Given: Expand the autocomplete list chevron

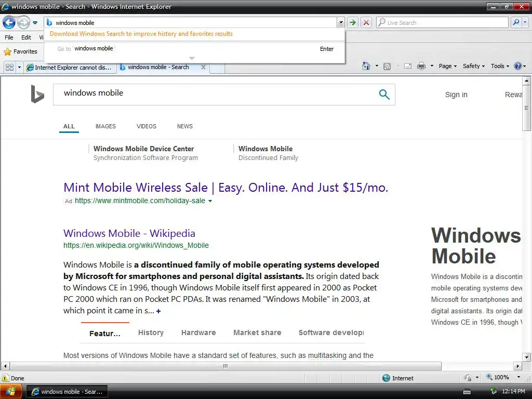Looking at the screenshot, I should click(x=192, y=58).
